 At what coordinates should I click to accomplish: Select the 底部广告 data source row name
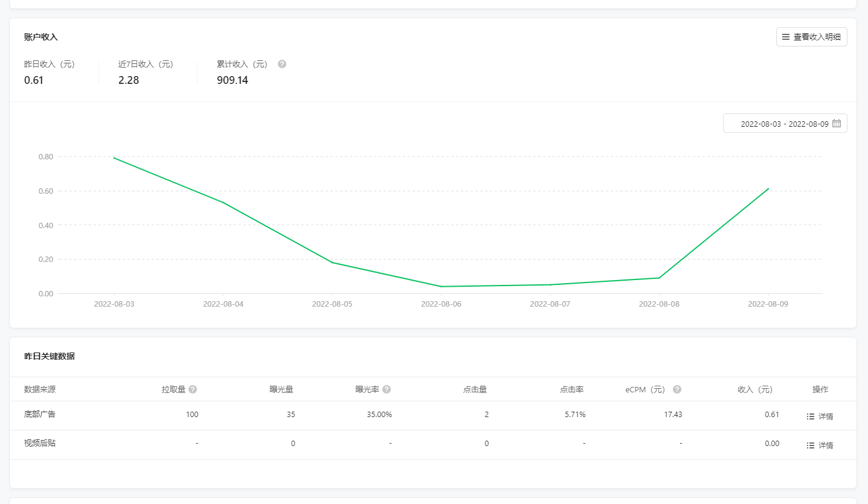(40, 414)
